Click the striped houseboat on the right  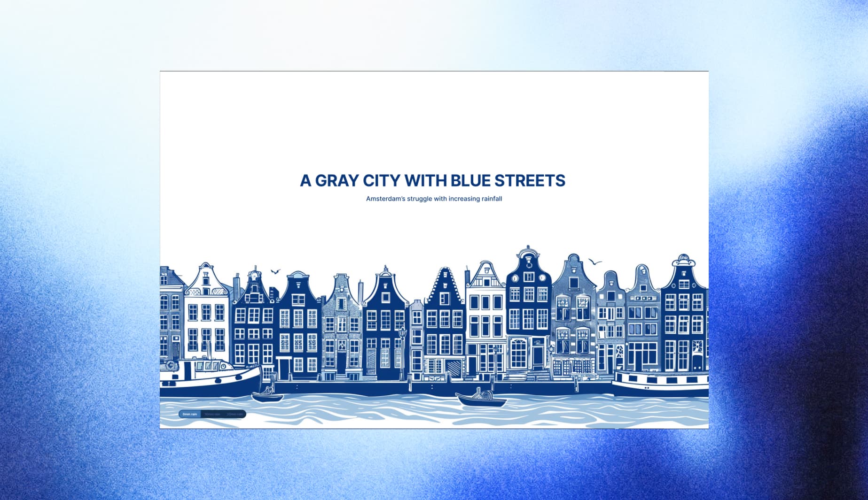tap(658, 383)
